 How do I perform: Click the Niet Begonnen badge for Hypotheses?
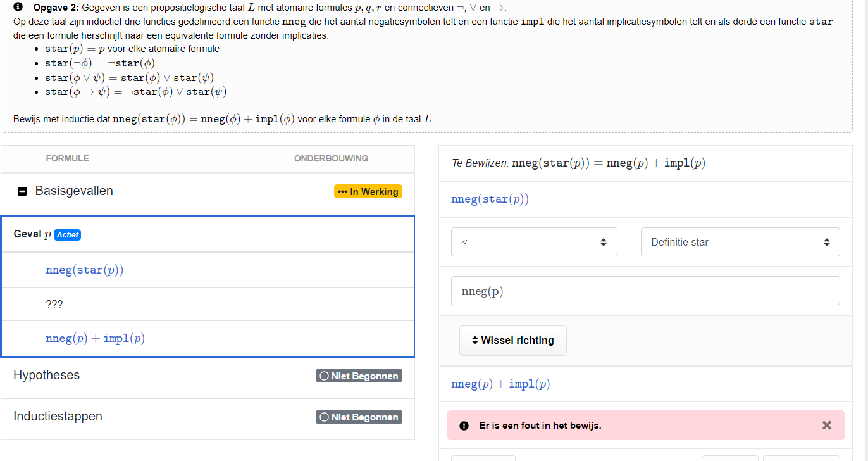(359, 375)
